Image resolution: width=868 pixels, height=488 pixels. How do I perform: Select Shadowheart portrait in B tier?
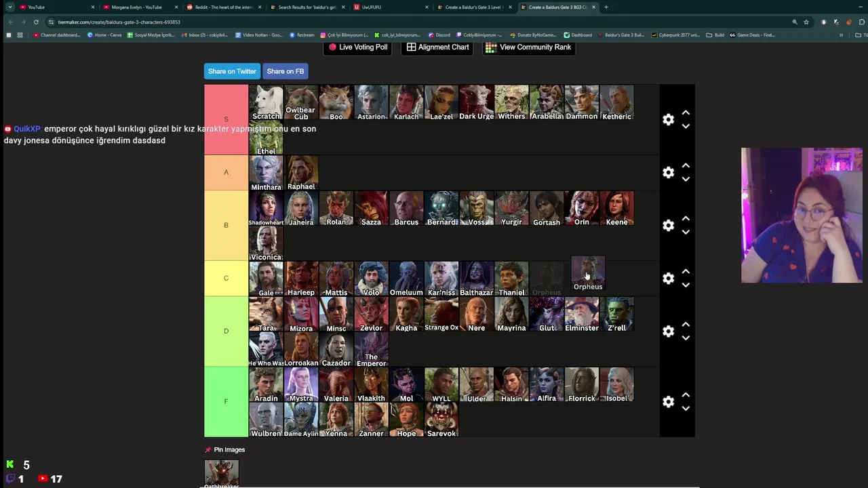[266, 208]
